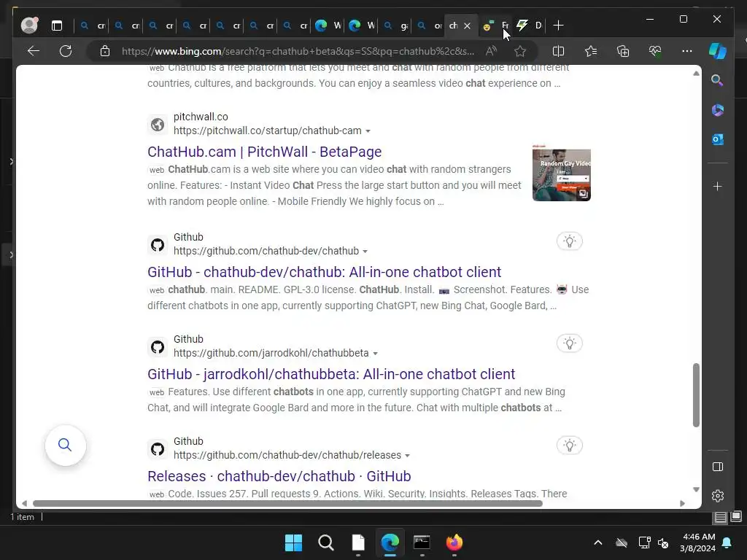The width and height of the screenshot is (747, 560).
Task: Click the pitchwall.co globe favicon
Action: coord(158,125)
